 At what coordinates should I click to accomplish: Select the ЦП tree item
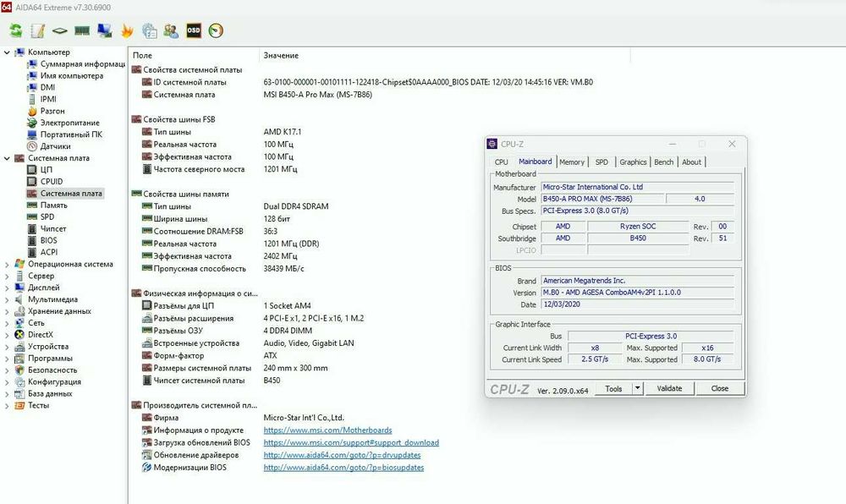tap(47, 170)
